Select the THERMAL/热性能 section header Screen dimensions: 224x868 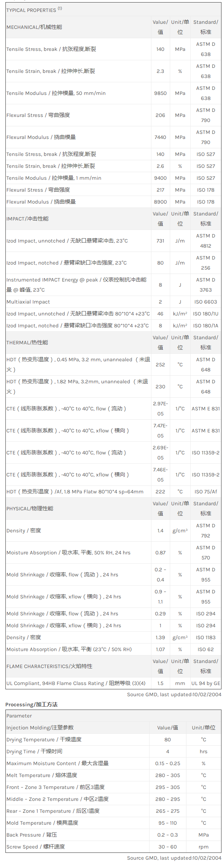[27, 343]
